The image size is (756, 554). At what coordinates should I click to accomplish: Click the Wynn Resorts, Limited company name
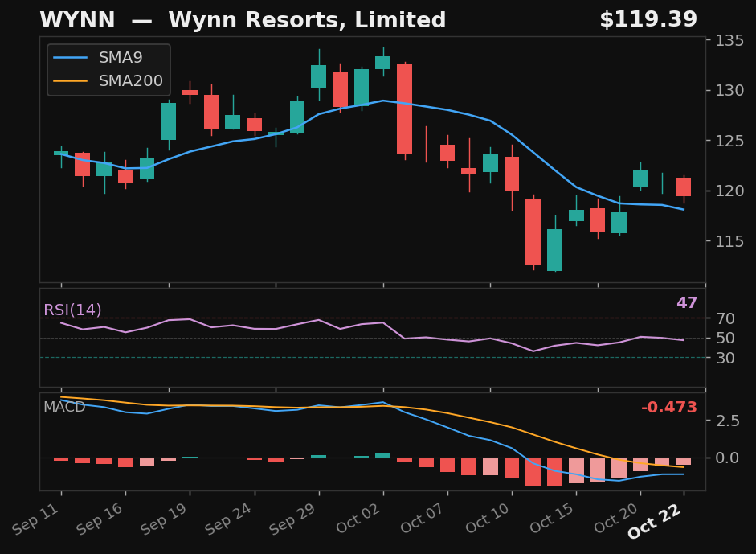[x=307, y=21]
